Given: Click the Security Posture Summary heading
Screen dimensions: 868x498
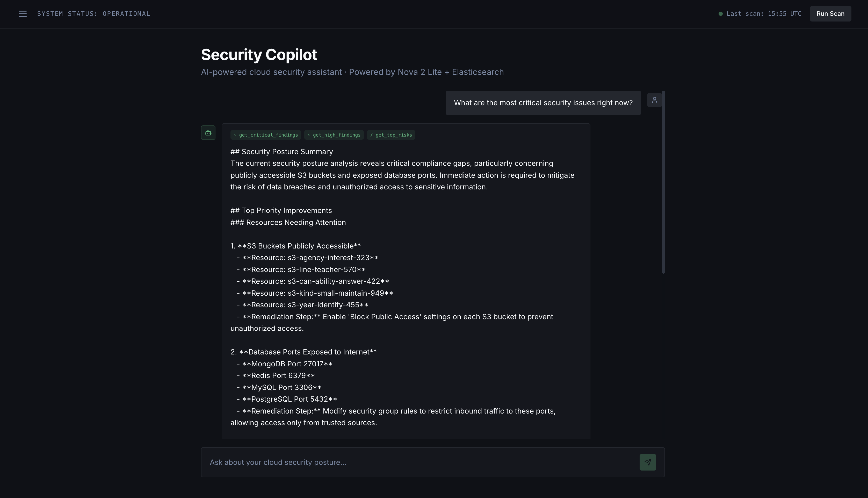Looking at the screenshot, I should pyautogui.click(x=281, y=152).
